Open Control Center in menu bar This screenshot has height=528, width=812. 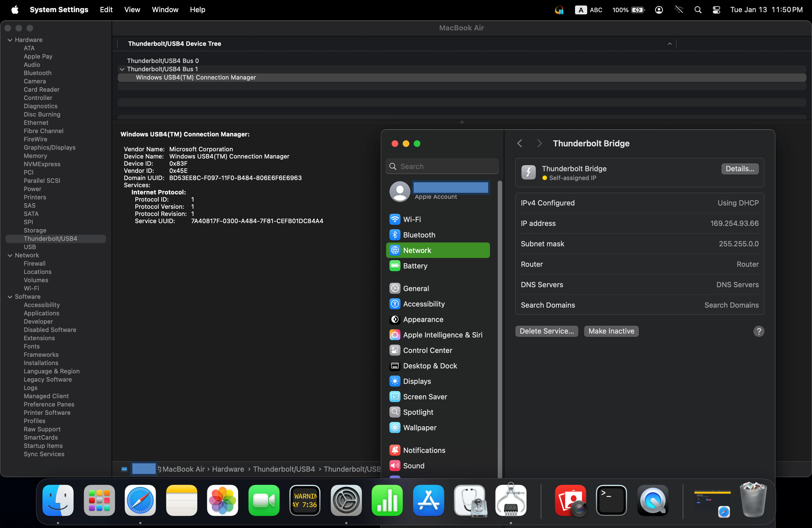pyautogui.click(x=716, y=10)
